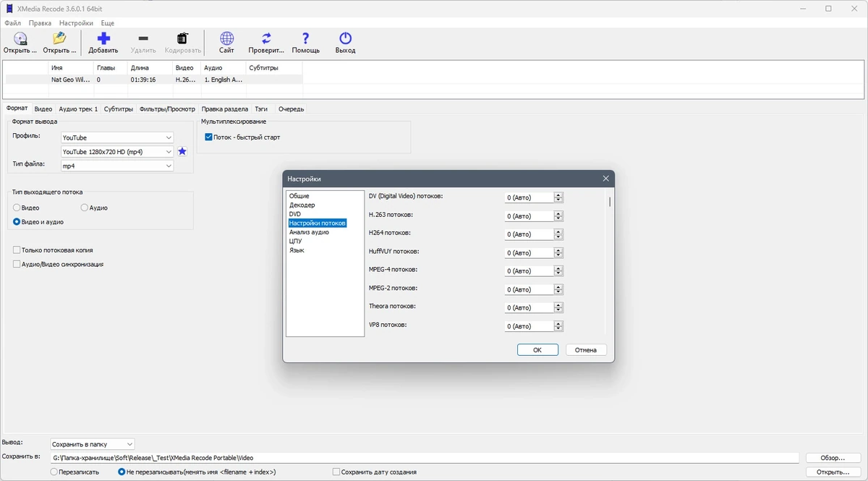The image size is (868, 481).
Task: Open the Помощь question mark icon
Action: click(x=305, y=39)
